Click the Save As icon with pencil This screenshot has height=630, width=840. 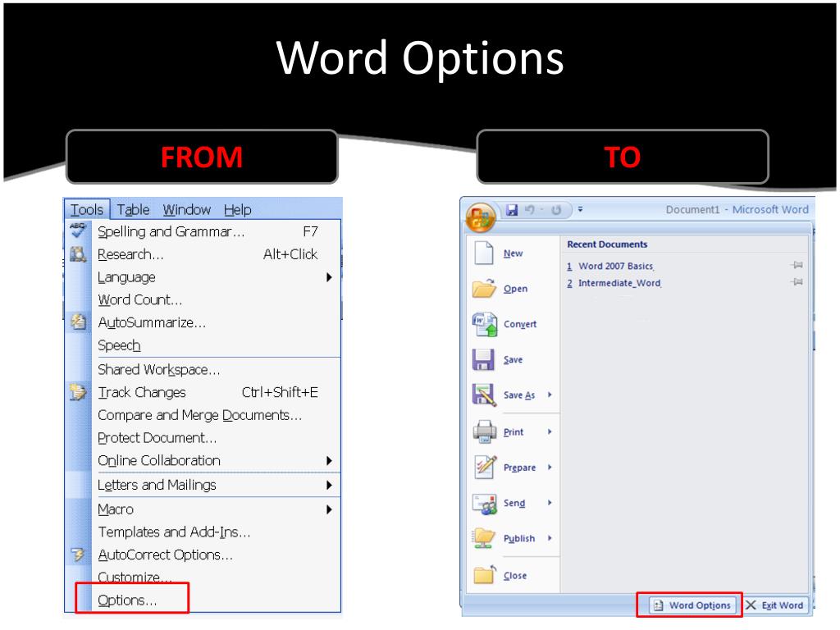click(484, 395)
